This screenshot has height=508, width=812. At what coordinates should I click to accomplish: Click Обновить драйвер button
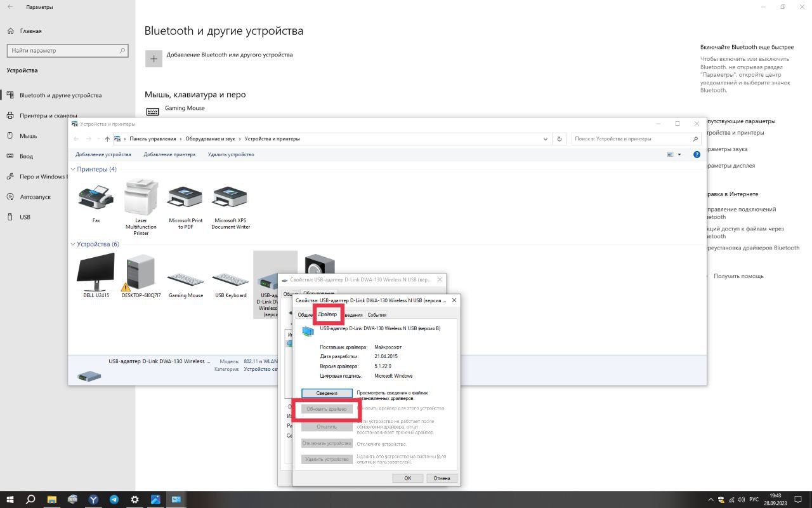click(x=327, y=409)
